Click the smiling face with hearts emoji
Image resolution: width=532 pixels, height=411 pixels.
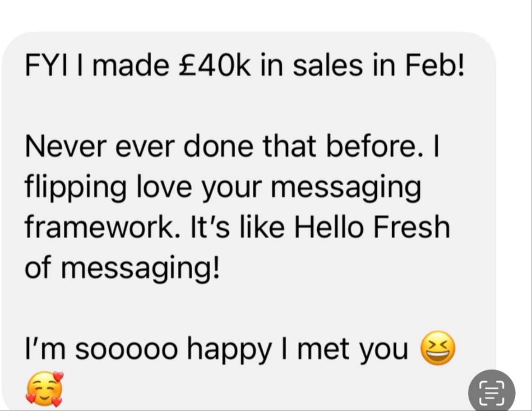(x=45, y=389)
